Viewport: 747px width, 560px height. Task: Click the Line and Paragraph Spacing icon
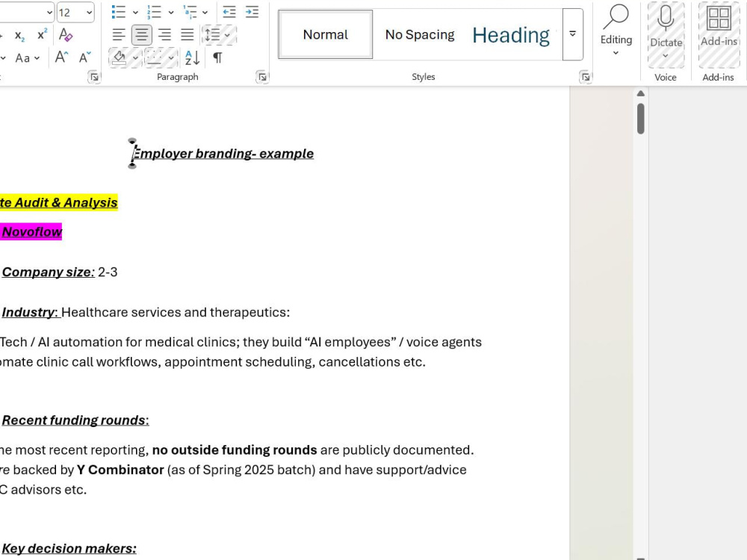coord(212,35)
